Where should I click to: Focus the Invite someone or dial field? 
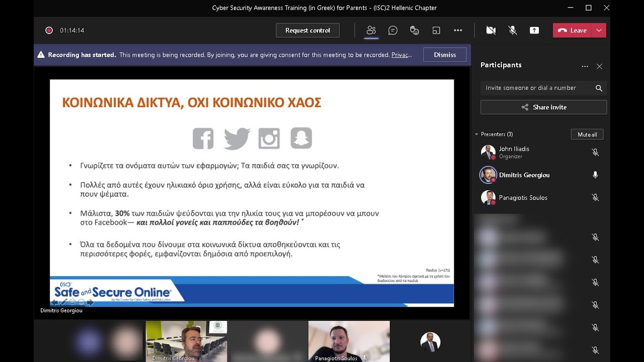coord(543,88)
